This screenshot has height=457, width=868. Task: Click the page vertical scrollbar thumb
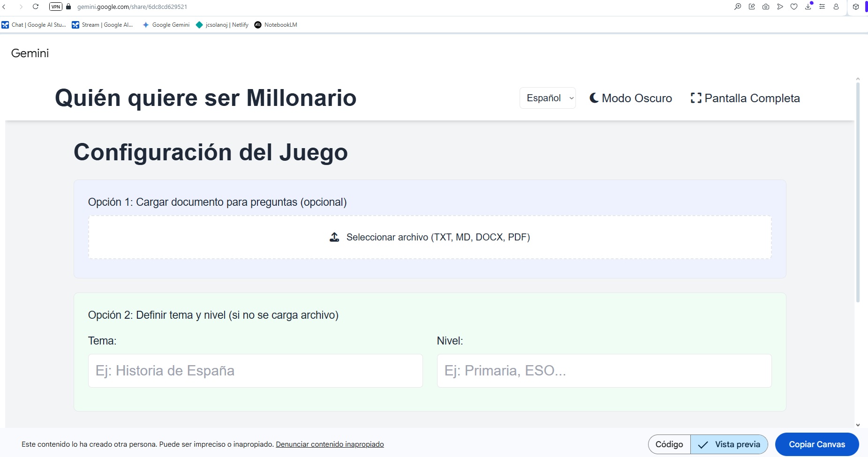click(858, 192)
